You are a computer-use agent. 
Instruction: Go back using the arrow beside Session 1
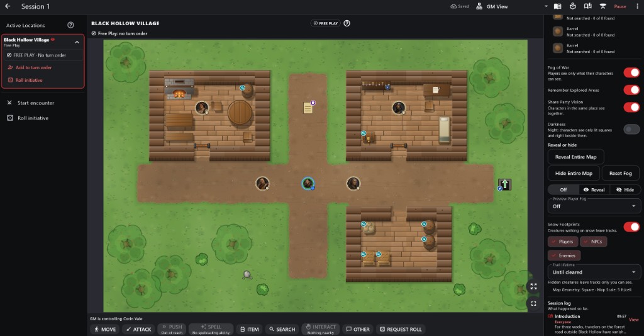tap(8, 6)
